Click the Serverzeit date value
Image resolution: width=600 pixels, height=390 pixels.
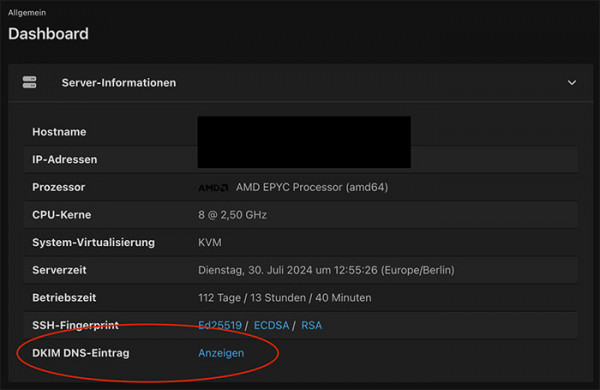point(326,270)
